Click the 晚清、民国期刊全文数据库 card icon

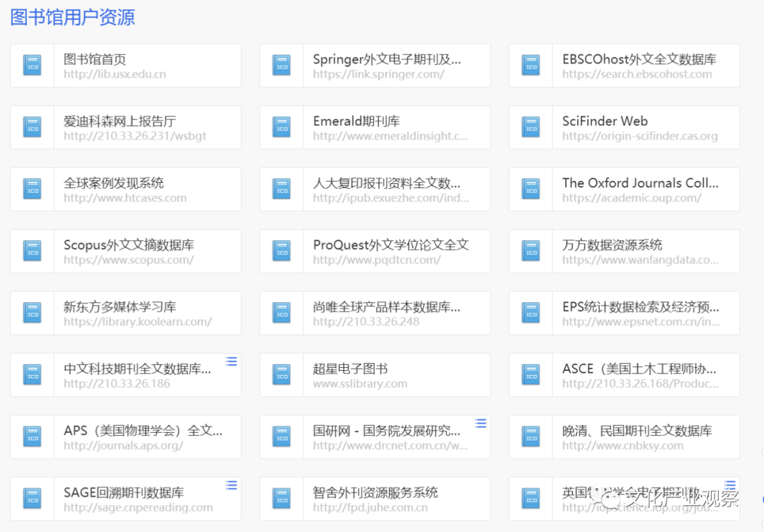pyautogui.click(x=531, y=436)
